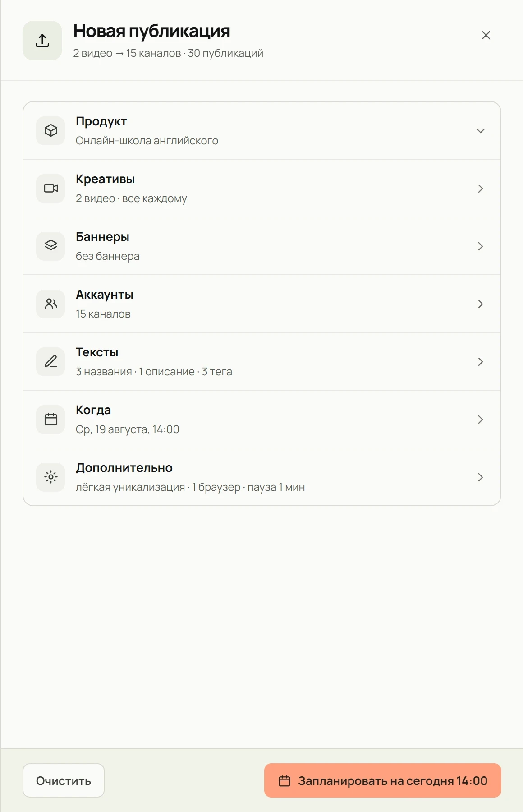Open Креативы section via its chevron
523x812 pixels.
pyautogui.click(x=481, y=189)
